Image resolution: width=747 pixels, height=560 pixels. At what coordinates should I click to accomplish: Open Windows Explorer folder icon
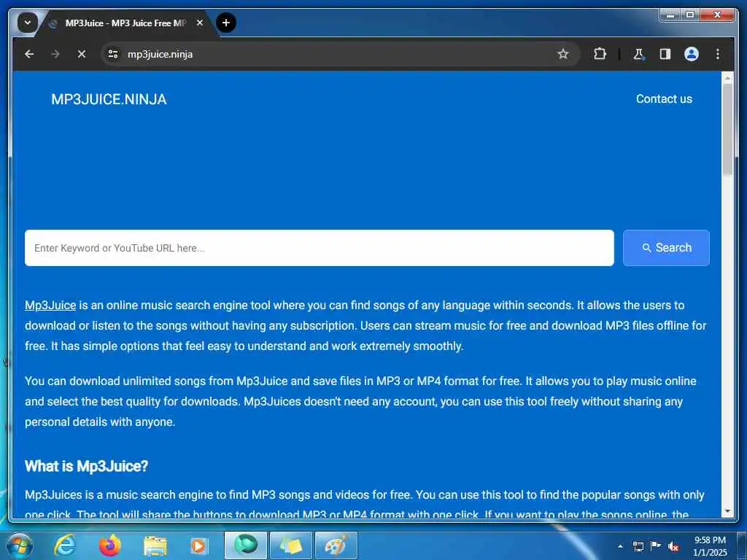click(155, 545)
